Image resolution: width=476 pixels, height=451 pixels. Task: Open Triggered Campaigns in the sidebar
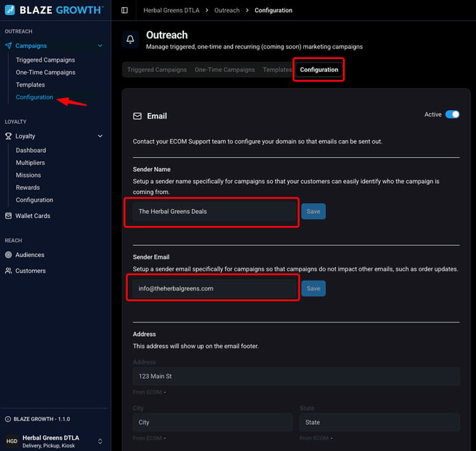(45, 60)
